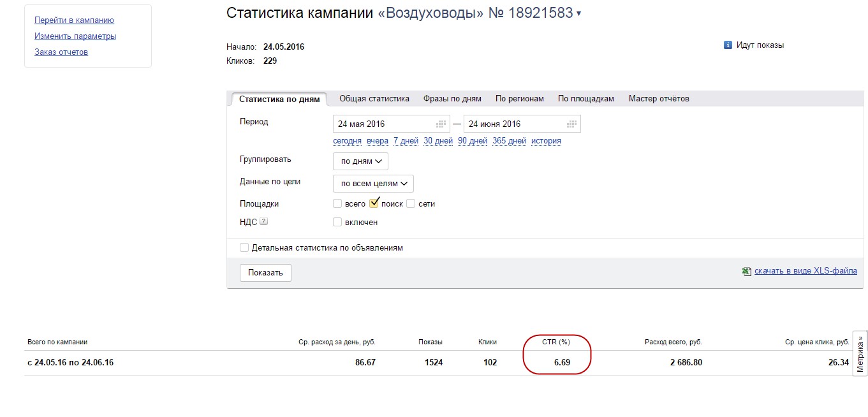Uncheck the 'поиск' platforms checkbox
The image size is (868, 417).
tap(374, 203)
